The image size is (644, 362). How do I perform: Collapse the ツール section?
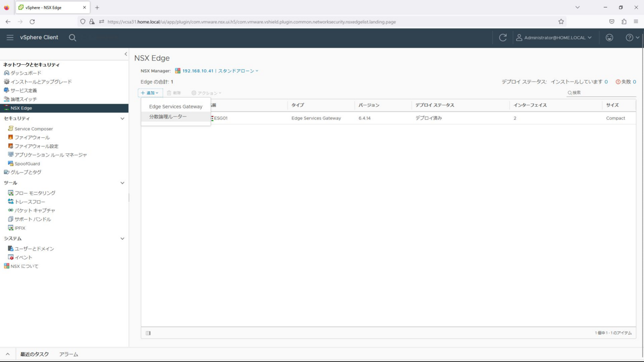[x=122, y=183]
